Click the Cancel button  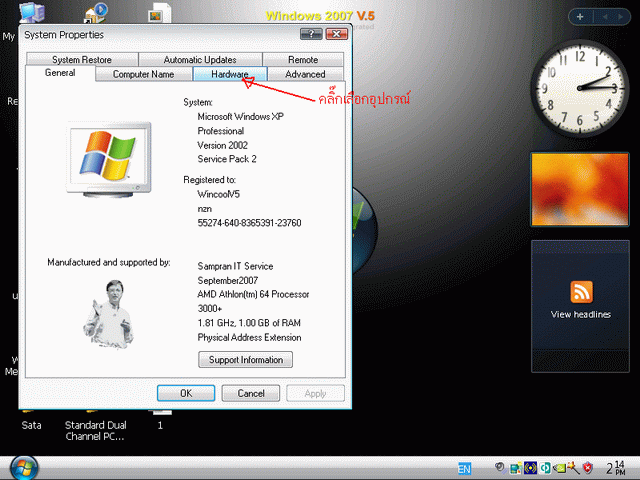tap(251, 393)
